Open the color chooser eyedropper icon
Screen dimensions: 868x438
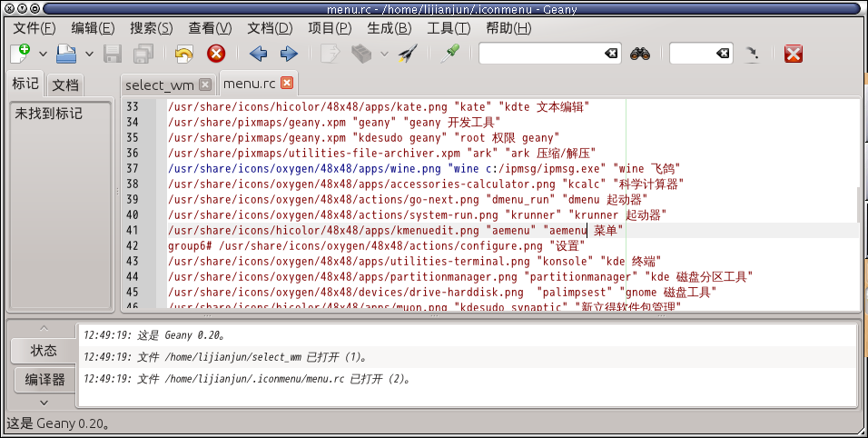[x=449, y=54]
